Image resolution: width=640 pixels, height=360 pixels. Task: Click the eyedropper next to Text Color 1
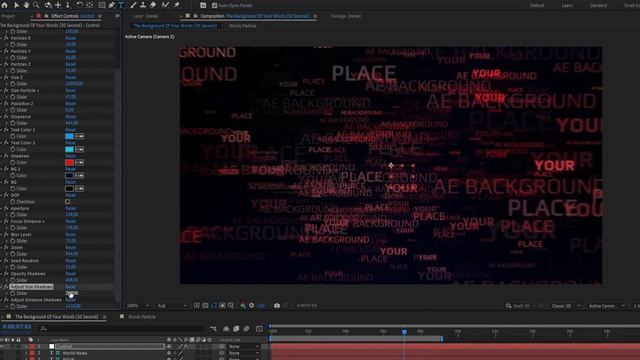[80, 136]
